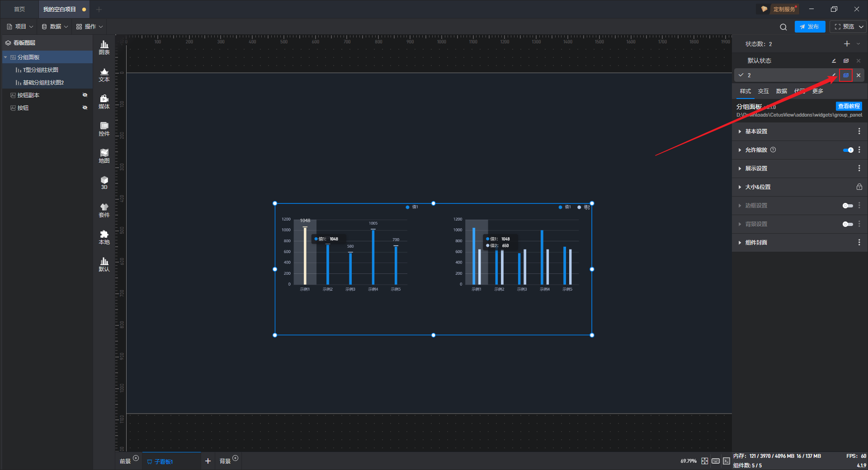Open the 地图 map components panel
The width and height of the screenshot is (868, 470).
104,156
